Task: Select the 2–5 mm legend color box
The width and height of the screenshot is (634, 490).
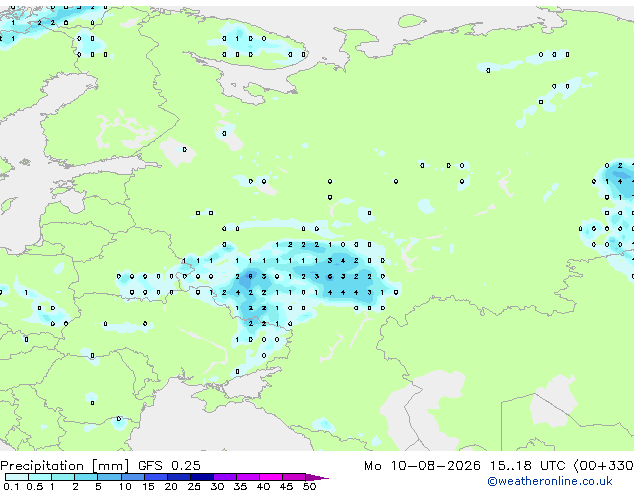Action: (x=86, y=477)
